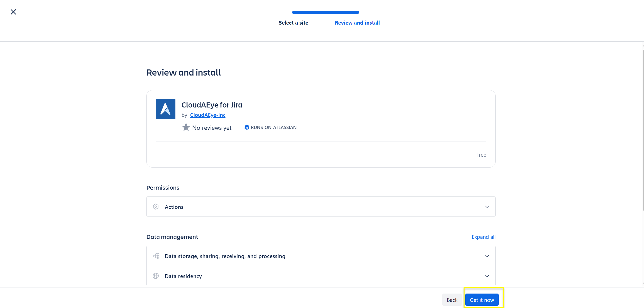Click the Actions hexagon icon
644x308 pixels.
click(156, 207)
